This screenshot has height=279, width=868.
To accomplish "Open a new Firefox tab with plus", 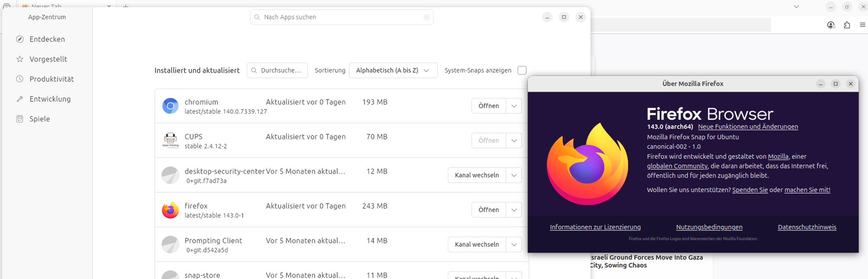I will [126, 6].
